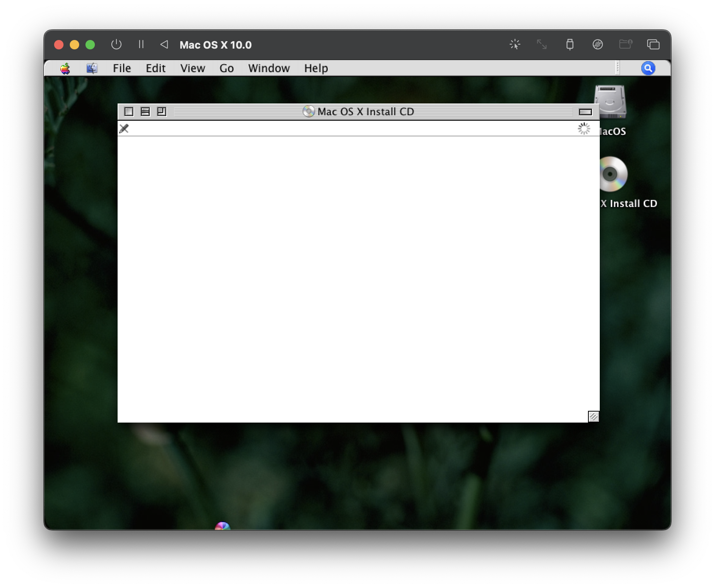Click the restart triangle button in VM toolbar
Image resolution: width=715 pixels, height=588 pixels.
tap(164, 45)
